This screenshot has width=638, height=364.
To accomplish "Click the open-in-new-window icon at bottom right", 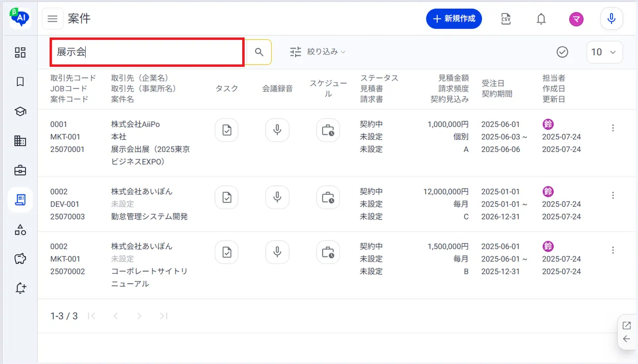I will click(627, 326).
